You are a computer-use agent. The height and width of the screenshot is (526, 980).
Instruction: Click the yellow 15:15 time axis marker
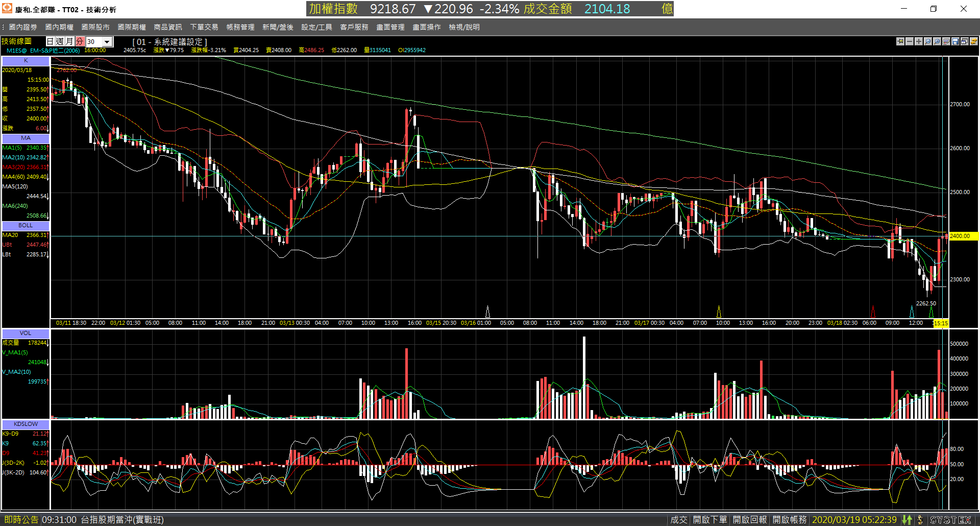(940, 323)
